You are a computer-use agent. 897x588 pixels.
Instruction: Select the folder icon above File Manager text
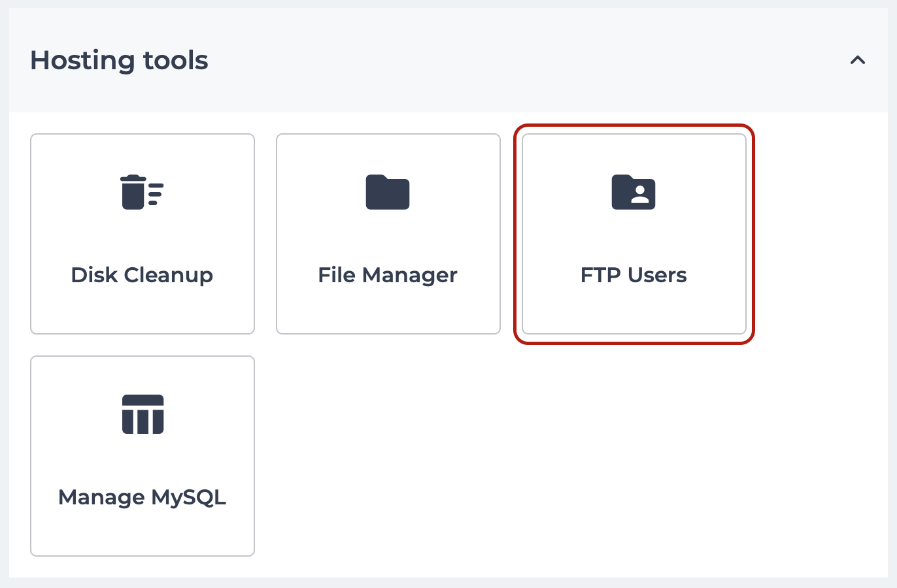click(x=388, y=192)
